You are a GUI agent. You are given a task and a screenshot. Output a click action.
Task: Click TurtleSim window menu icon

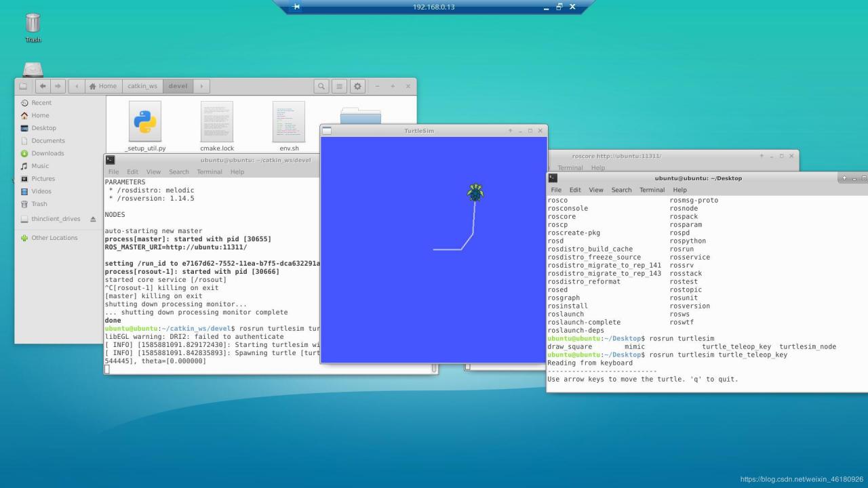(327, 130)
